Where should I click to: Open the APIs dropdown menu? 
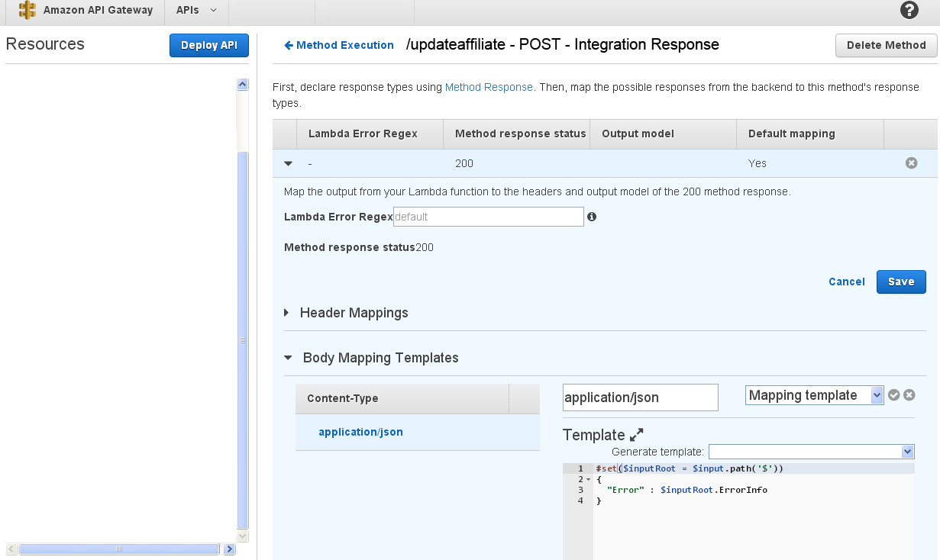click(196, 11)
